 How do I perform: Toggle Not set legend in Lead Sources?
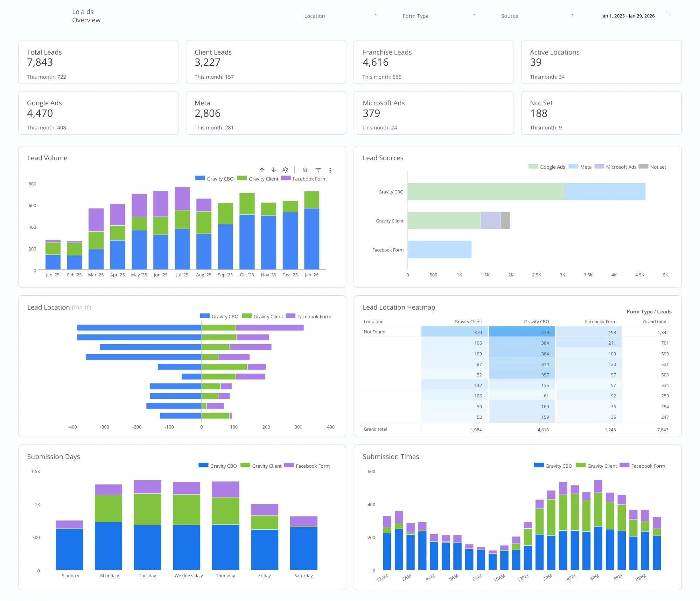coord(652,167)
